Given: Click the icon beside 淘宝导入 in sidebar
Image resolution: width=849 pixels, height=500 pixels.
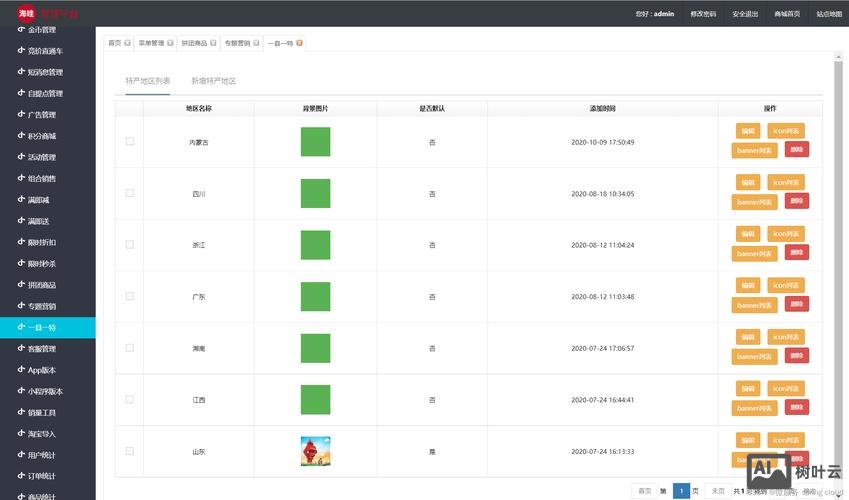Looking at the screenshot, I should point(20,434).
